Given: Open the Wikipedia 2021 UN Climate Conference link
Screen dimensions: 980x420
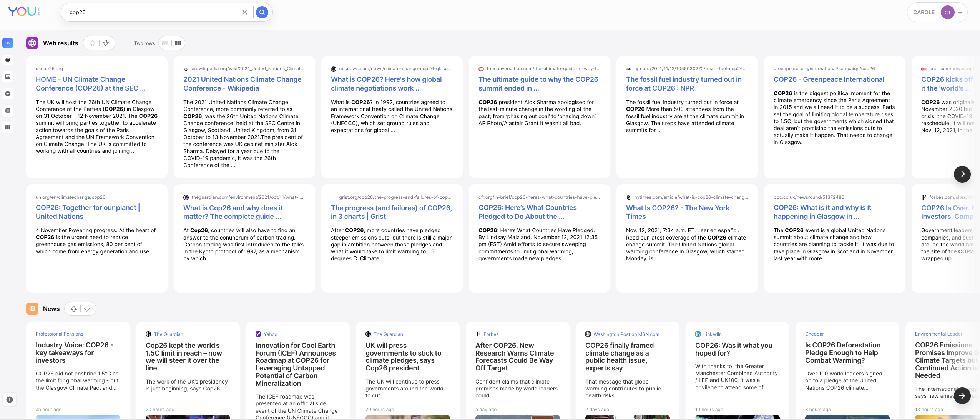Looking at the screenshot, I should [242, 84].
